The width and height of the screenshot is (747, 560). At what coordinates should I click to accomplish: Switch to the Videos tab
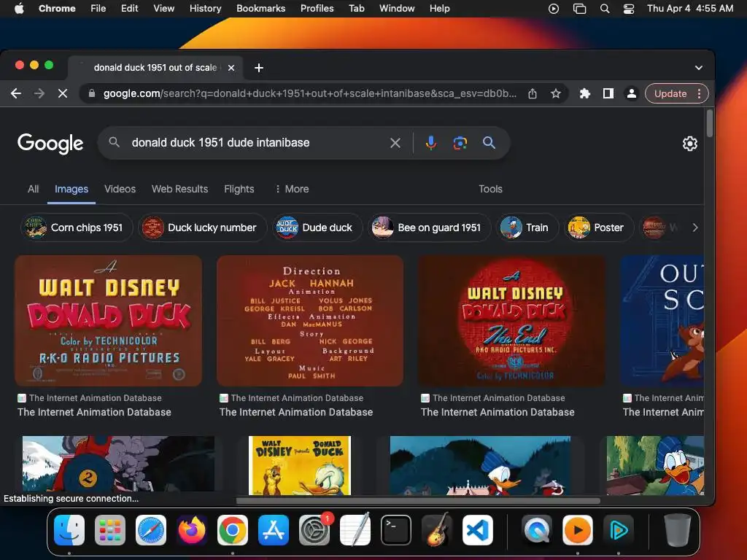120,189
